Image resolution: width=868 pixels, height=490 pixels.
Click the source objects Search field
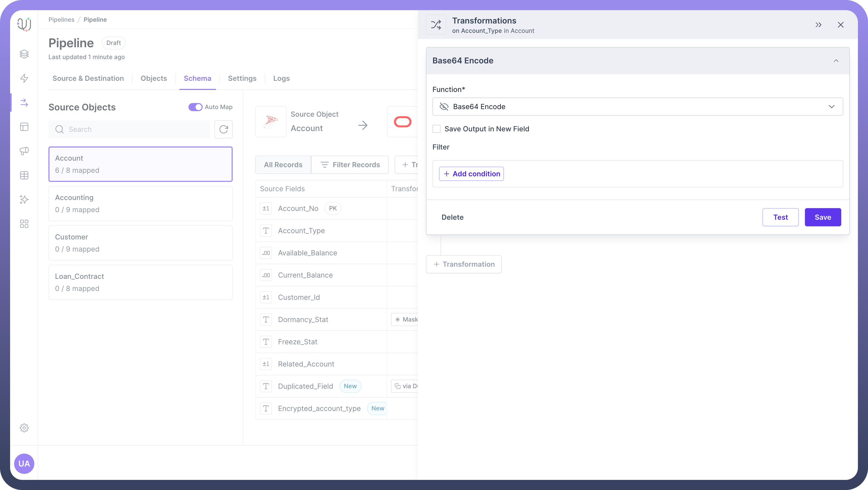point(129,129)
